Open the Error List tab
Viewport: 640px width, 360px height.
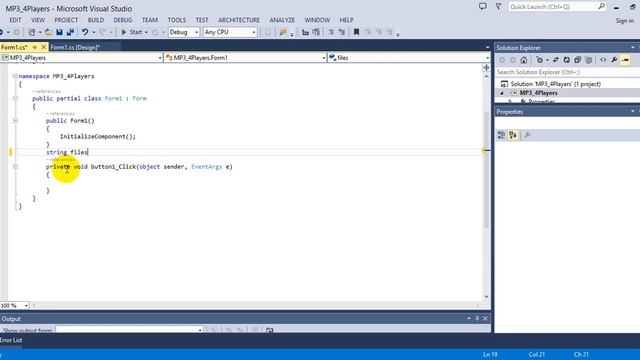(x=11, y=340)
